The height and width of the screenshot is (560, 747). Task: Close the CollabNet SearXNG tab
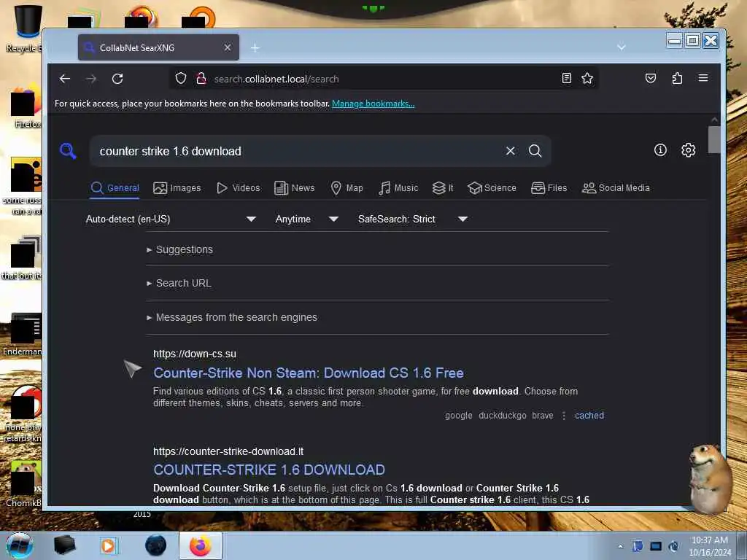(228, 47)
